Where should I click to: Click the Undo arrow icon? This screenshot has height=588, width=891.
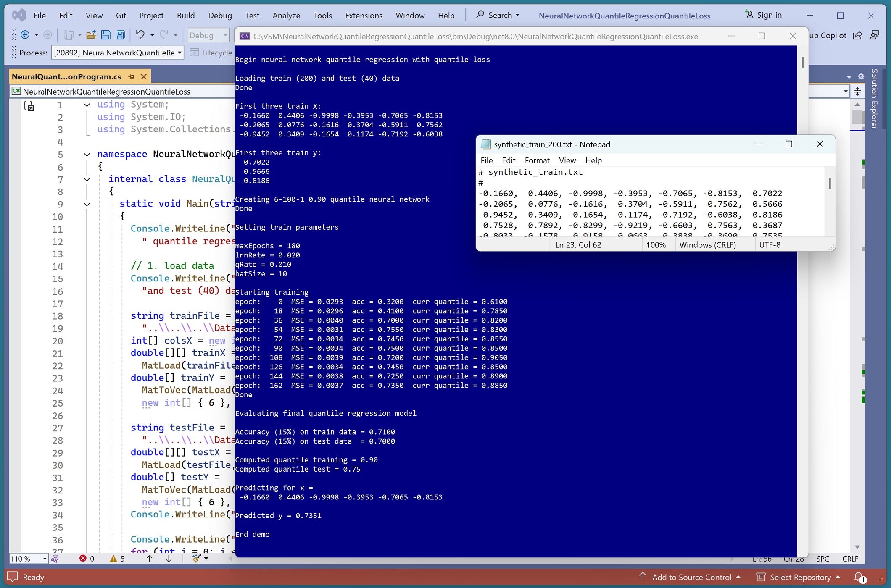click(x=140, y=35)
